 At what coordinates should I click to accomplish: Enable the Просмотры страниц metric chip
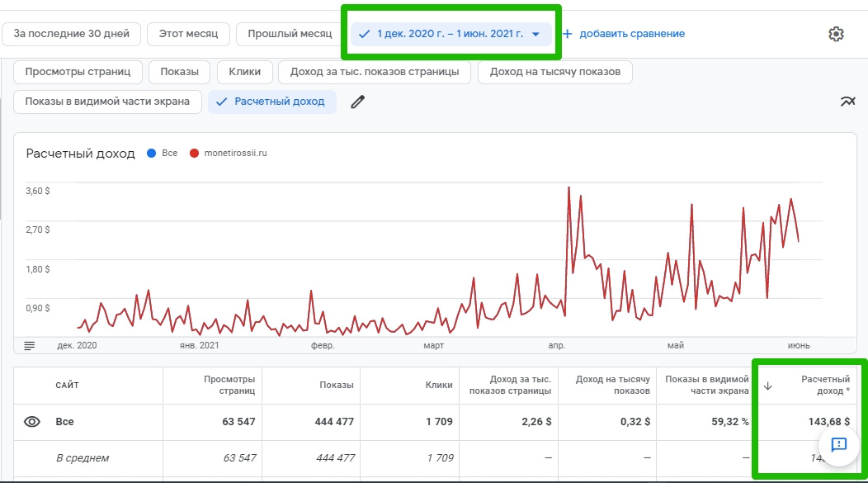click(x=78, y=72)
